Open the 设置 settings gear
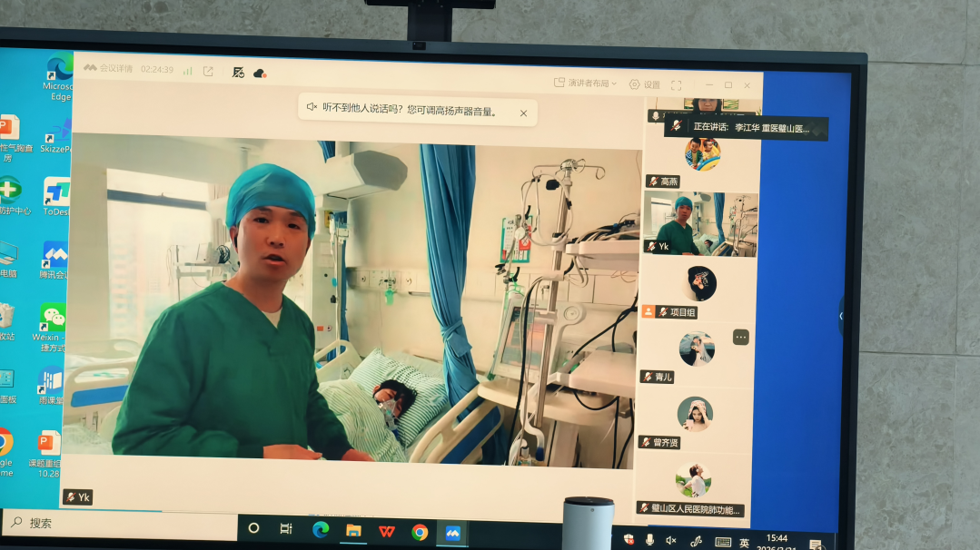This screenshot has height=550, width=980. (x=645, y=84)
